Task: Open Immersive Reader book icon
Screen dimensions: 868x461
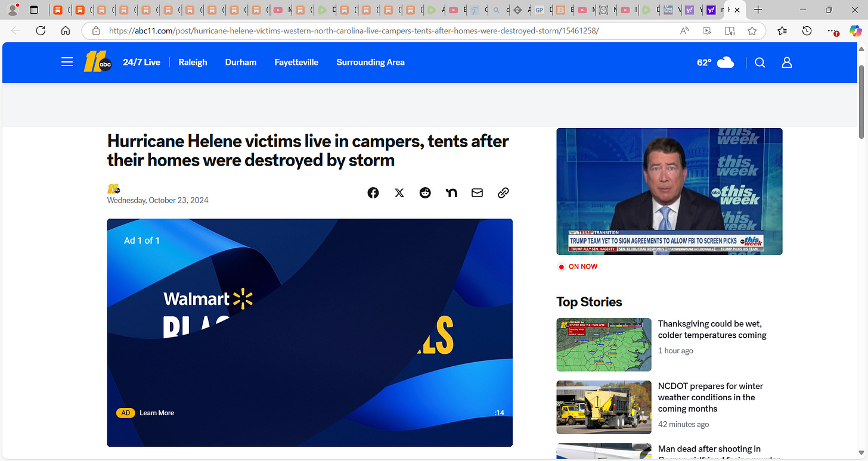Action: (730, 30)
